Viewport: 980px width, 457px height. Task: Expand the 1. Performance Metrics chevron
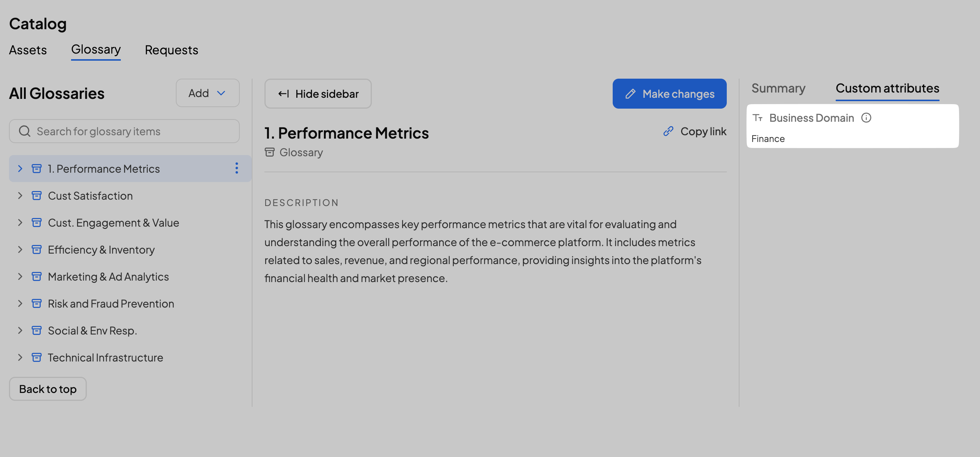(x=20, y=169)
